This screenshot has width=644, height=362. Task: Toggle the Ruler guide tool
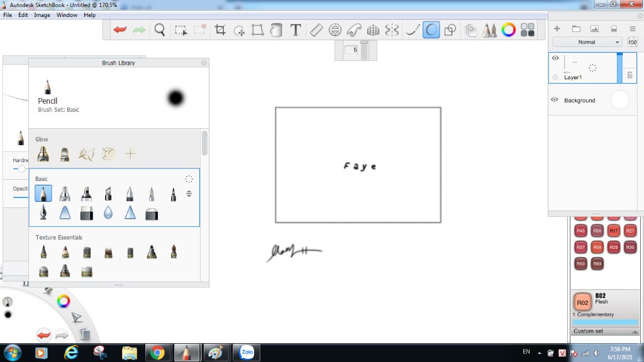coord(316,30)
